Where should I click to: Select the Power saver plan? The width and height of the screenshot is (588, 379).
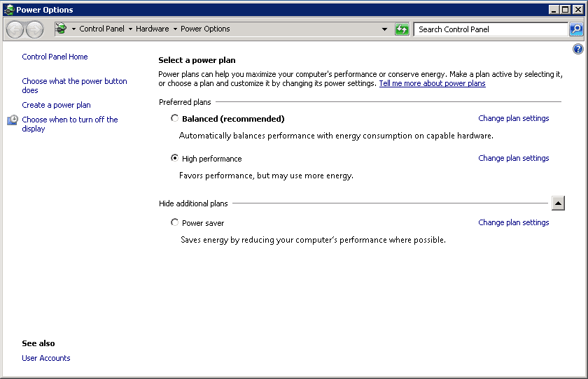175,222
